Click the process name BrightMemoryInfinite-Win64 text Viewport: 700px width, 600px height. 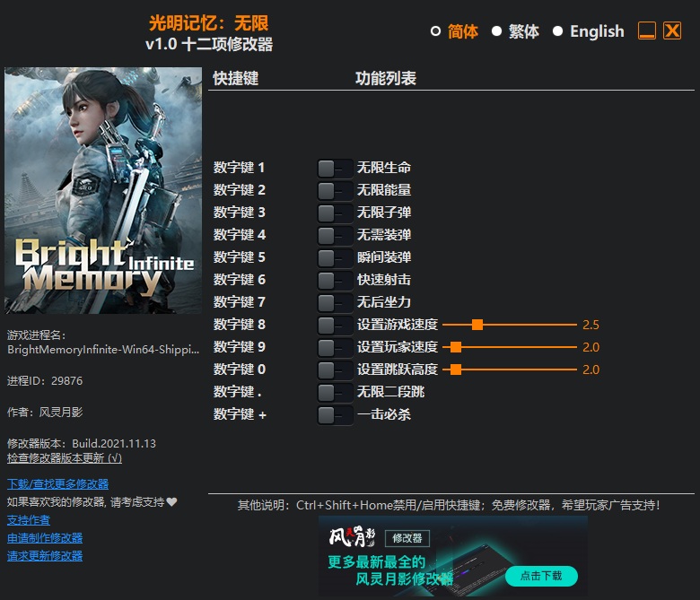point(103,349)
